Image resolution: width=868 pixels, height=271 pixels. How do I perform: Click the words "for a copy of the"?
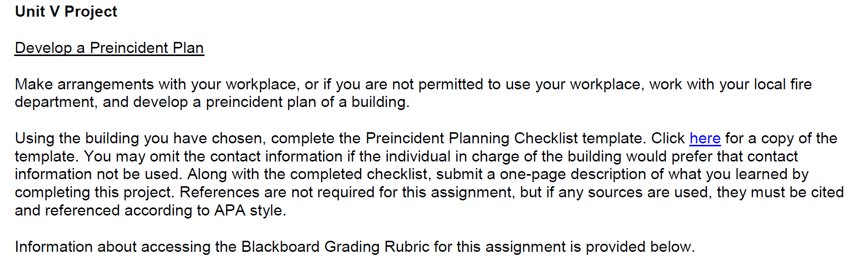pyautogui.click(x=781, y=138)
